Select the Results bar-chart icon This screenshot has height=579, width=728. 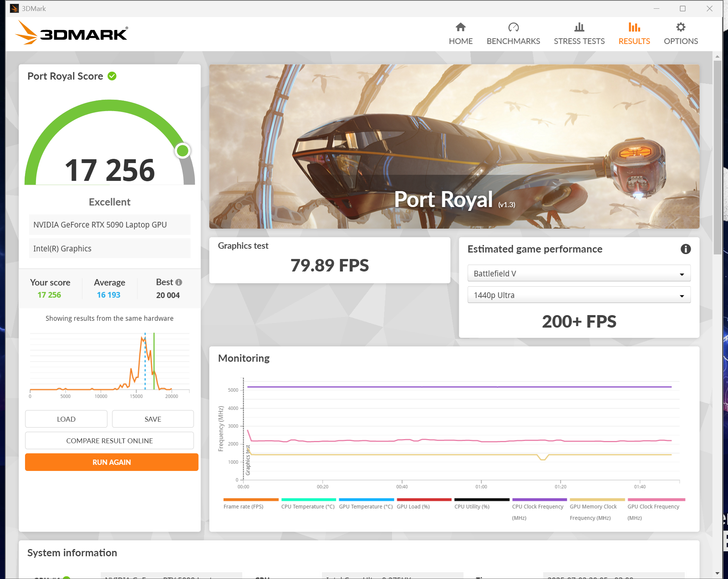tap(634, 27)
